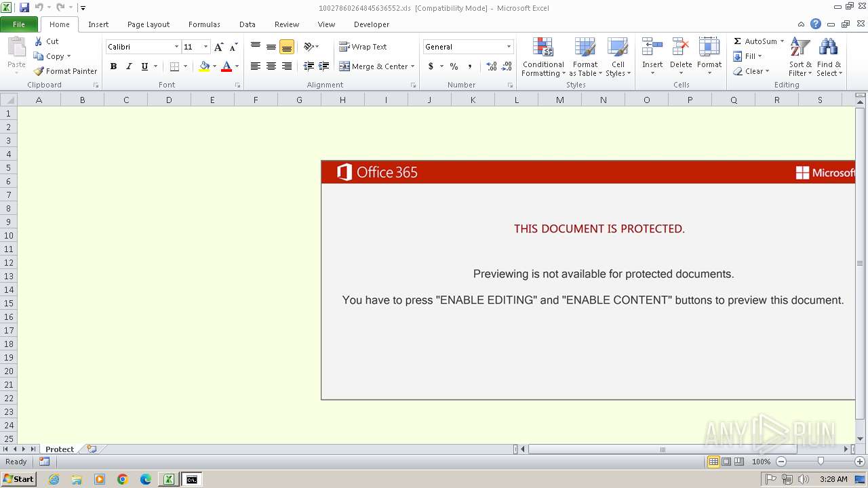Click Decrease Decimal icon

click(507, 66)
